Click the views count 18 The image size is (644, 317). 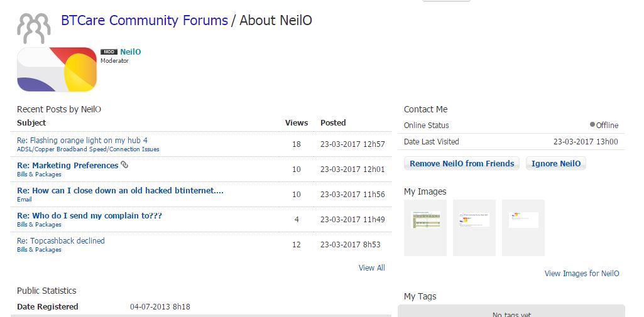click(x=296, y=144)
